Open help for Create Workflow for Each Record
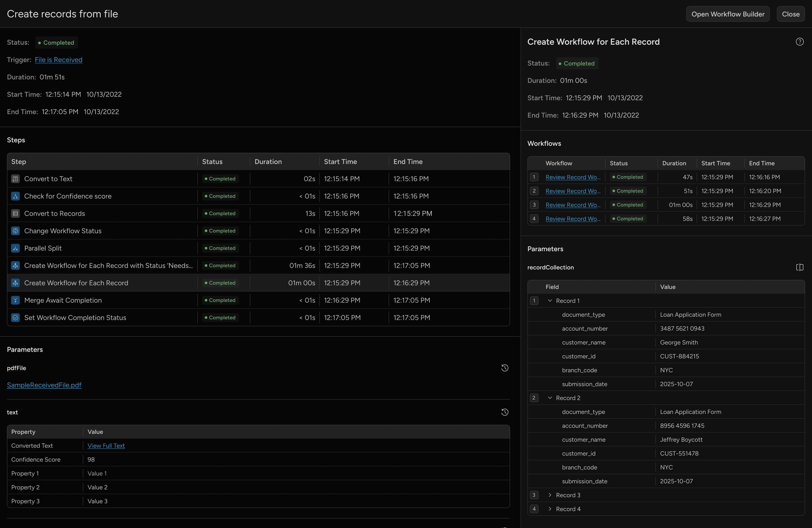812x528 pixels. tap(800, 41)
